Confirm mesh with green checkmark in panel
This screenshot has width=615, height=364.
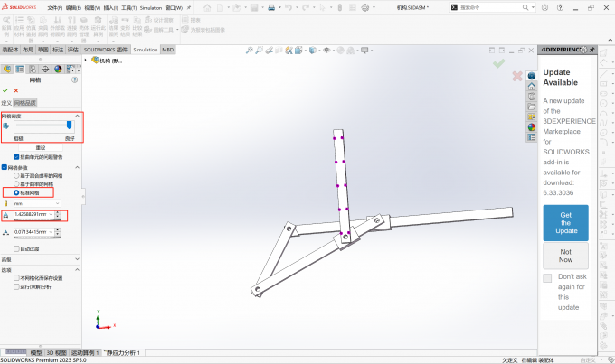5,90
